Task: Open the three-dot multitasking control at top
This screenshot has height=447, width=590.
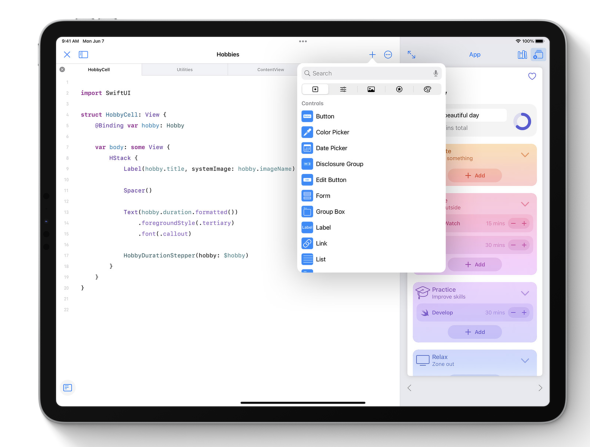Action: pos(303,41)
